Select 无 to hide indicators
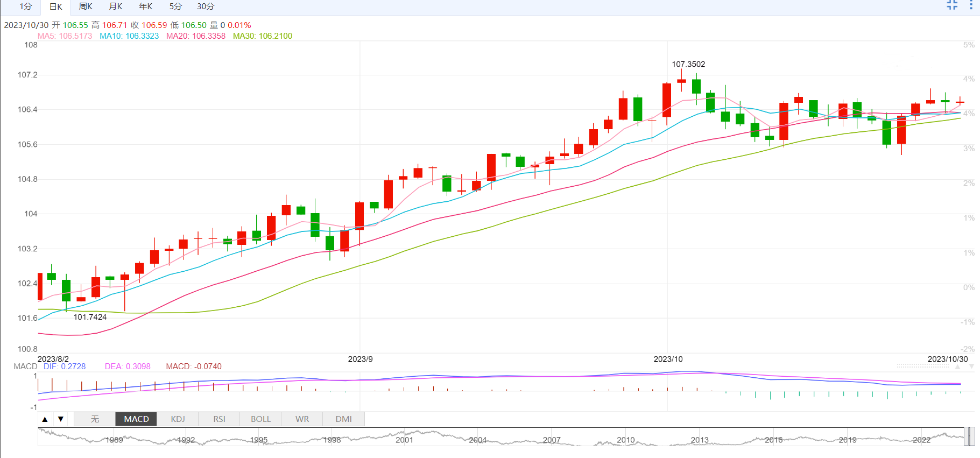The height and width of the screenshot is (458, 980). (x=95, y=419)
